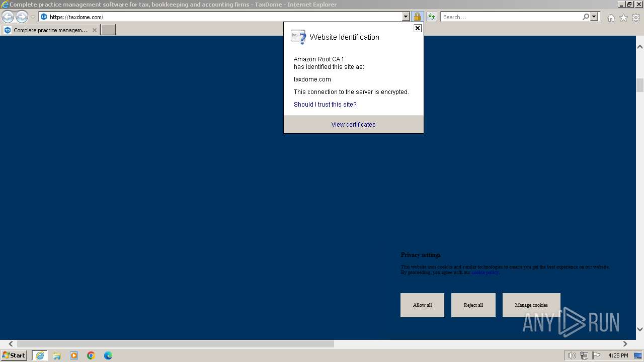Click taxdome.com text in popup

point(312,79)
